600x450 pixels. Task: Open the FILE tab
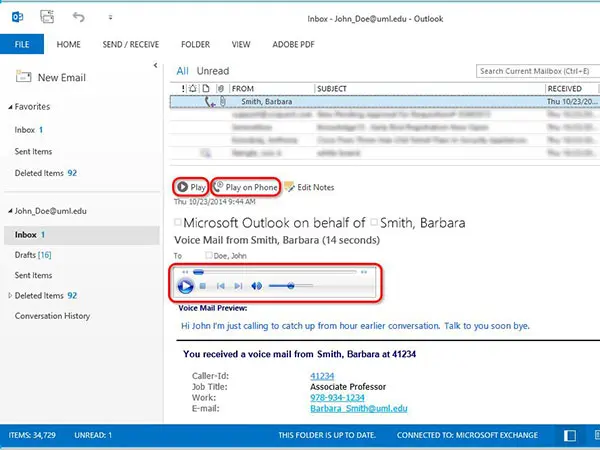[x=22, y=44]
